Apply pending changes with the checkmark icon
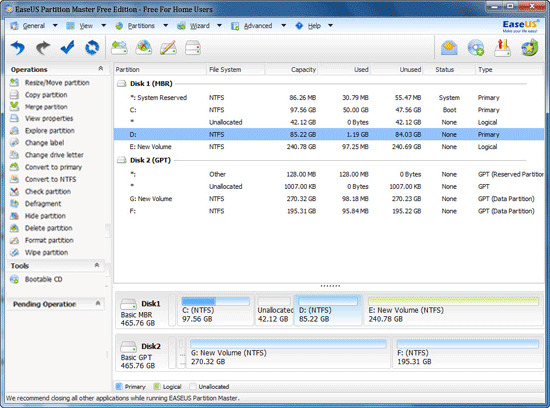 [67, 47]
